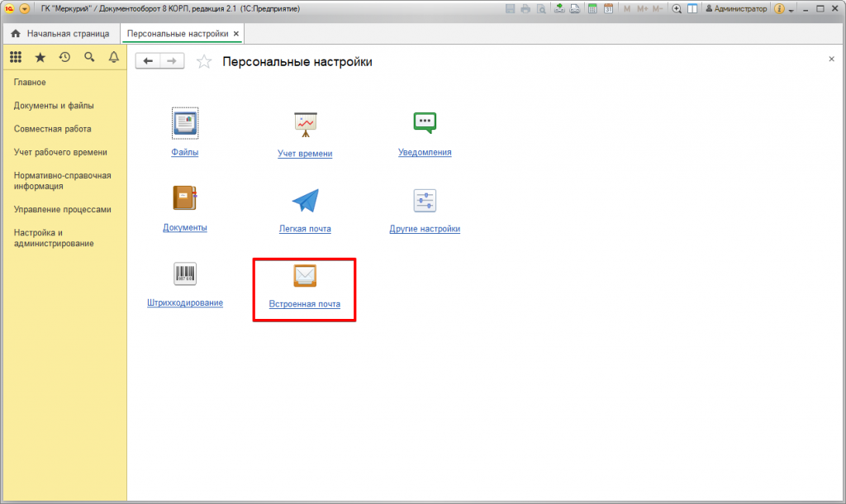Image resolution: width=846 pixels, height=504 pixels.
Task: Open Настройка и администрирование section
Action: [54, 238]
